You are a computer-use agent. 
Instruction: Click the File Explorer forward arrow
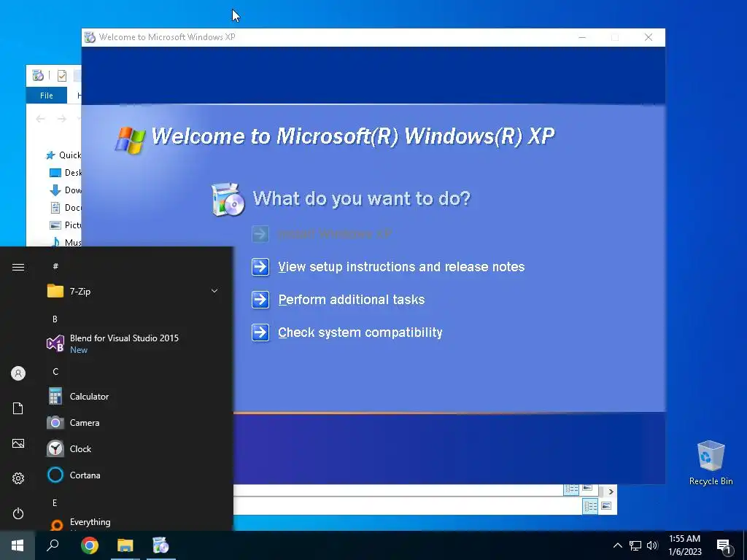click(x=62, y=119)
